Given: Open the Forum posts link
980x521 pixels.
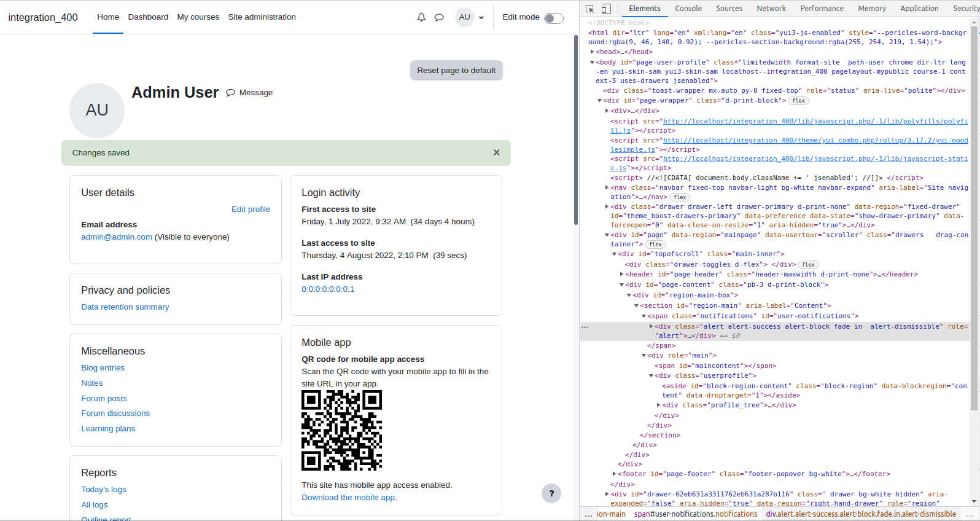Looking at the screenshot, I should (104, 399).
